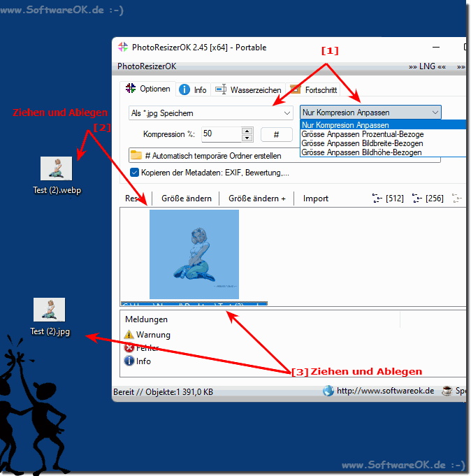
Task: Select 'Nur Kompresion Anpassen' list entry
Action: point(383,125)
